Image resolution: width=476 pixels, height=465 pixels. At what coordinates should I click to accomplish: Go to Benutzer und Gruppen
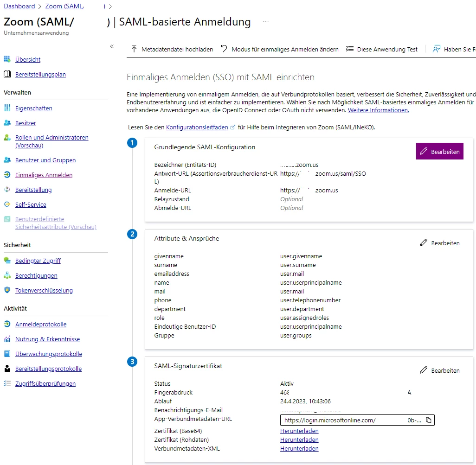(45, 160)
